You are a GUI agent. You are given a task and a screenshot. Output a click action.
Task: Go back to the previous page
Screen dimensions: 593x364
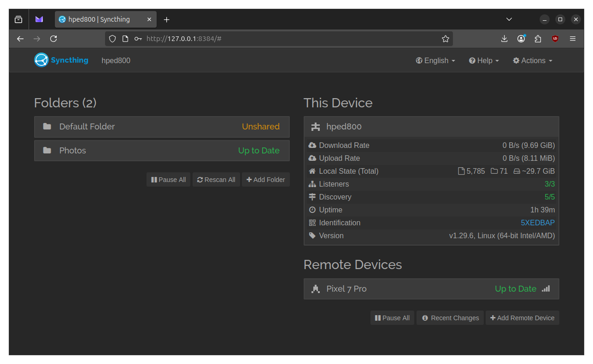coord(20,39)
